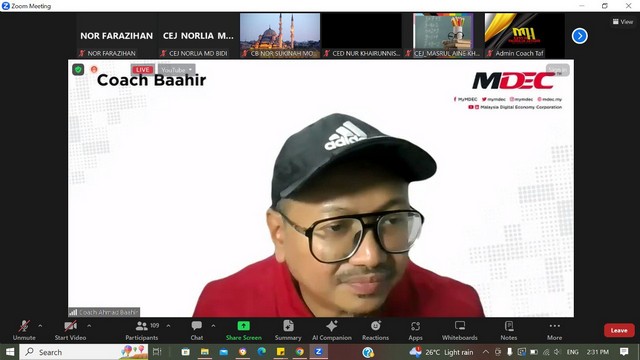Image resolution: width=640 pixels, height=360 pixels.
Task: Open the More options menu
Action: 554,330
